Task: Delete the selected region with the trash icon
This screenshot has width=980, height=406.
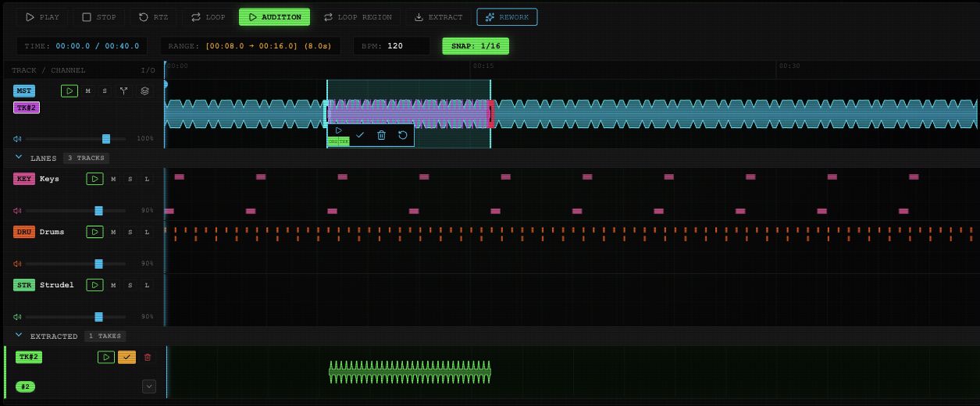Action: coord(381,135)
